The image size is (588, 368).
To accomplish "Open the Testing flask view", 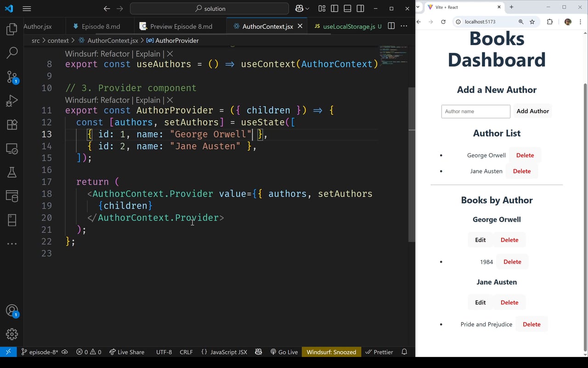I will click(x=12, y=172).
